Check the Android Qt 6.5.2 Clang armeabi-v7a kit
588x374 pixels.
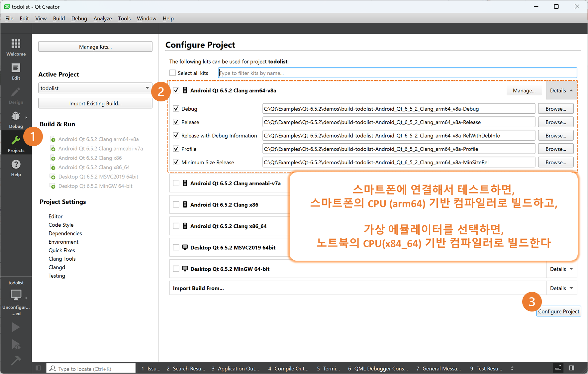click(176, 183)
